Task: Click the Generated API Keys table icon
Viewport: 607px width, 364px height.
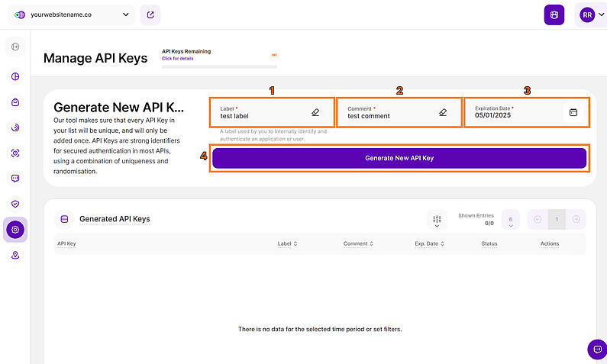Action: pos(64,219)
